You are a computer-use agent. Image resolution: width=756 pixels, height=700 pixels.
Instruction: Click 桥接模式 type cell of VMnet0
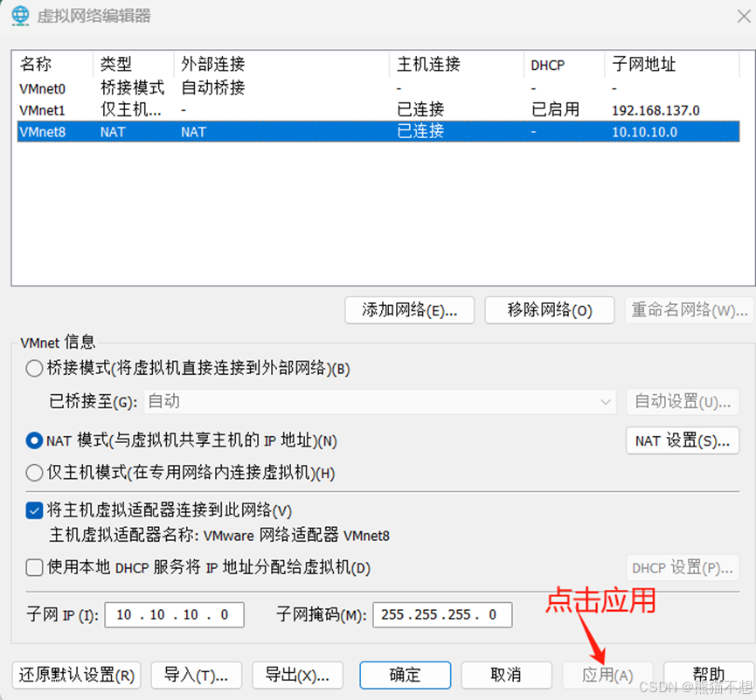tap(133, 87)
